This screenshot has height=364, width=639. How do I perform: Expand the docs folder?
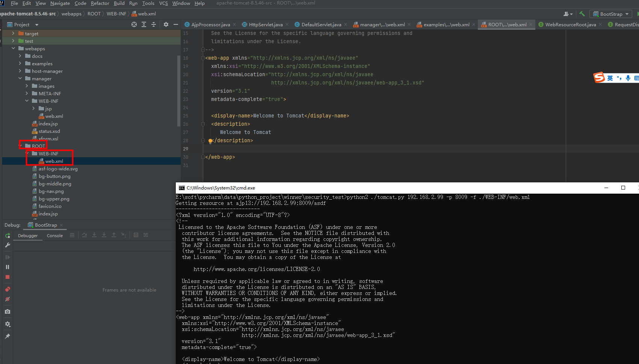20,56
